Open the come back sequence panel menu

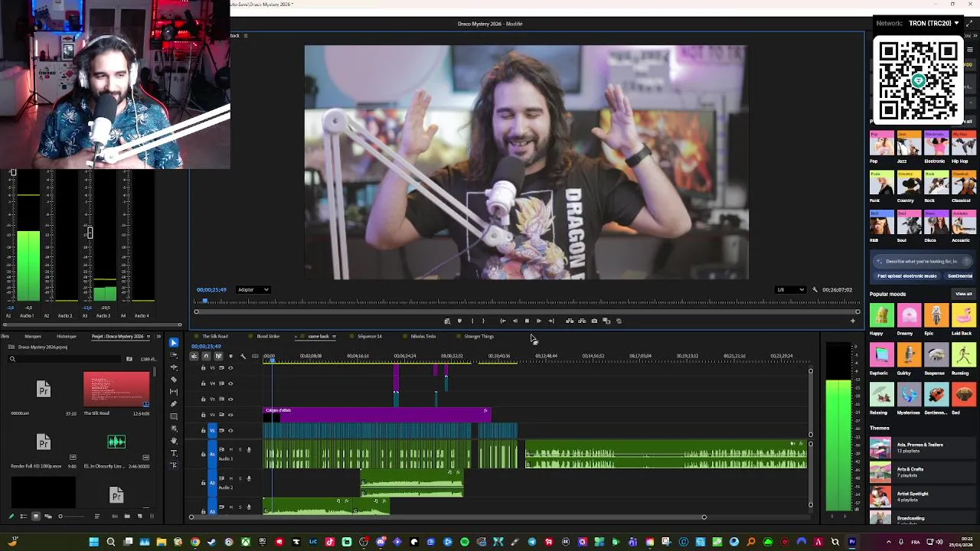pyautogui.click(x=334, y=337)
